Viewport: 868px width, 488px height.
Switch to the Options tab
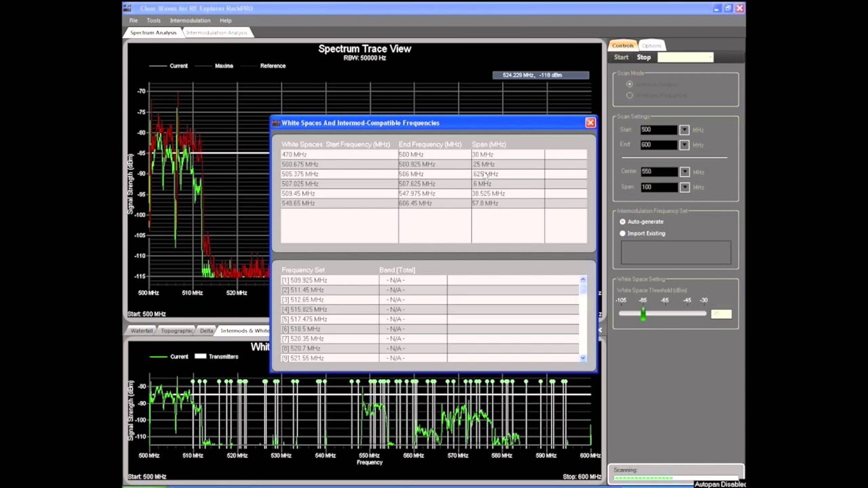652,45
